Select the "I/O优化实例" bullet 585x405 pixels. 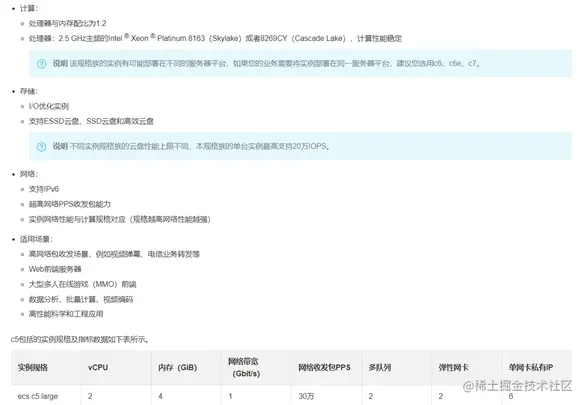click(x=49, y=106)
